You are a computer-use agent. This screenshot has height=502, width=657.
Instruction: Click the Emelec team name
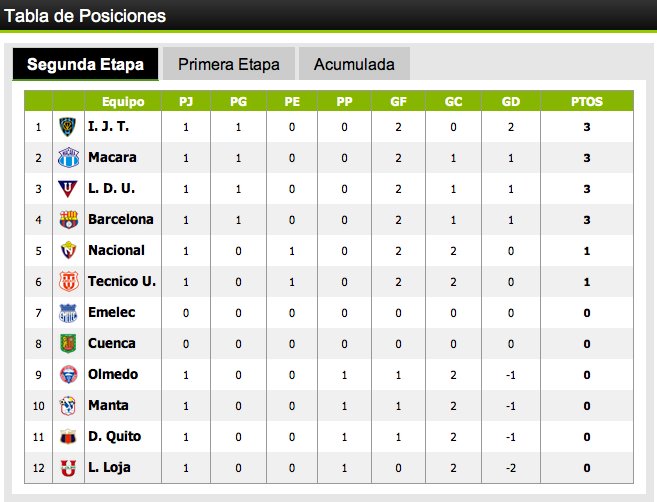pos(112,312)
